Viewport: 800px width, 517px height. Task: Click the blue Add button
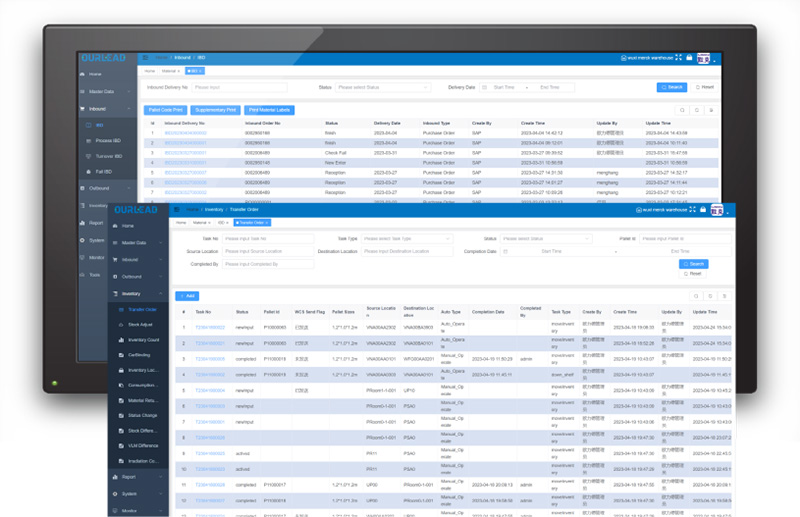coord(187,296)
